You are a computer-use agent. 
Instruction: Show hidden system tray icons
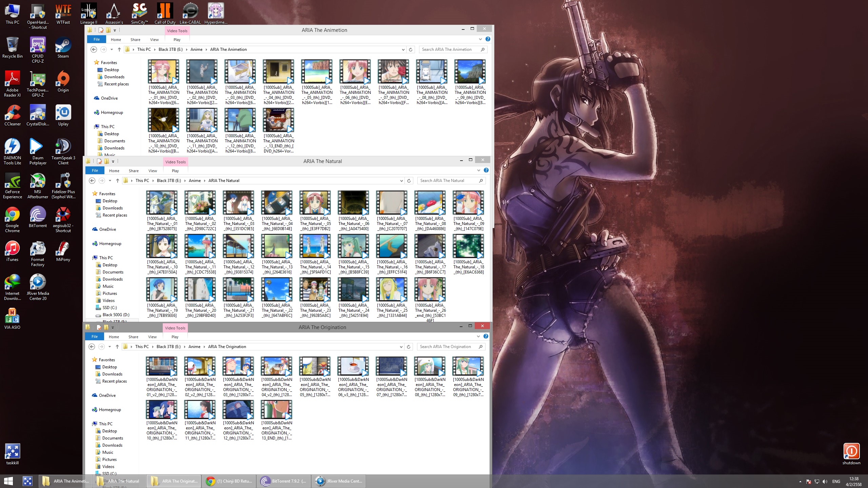point(800,481)
